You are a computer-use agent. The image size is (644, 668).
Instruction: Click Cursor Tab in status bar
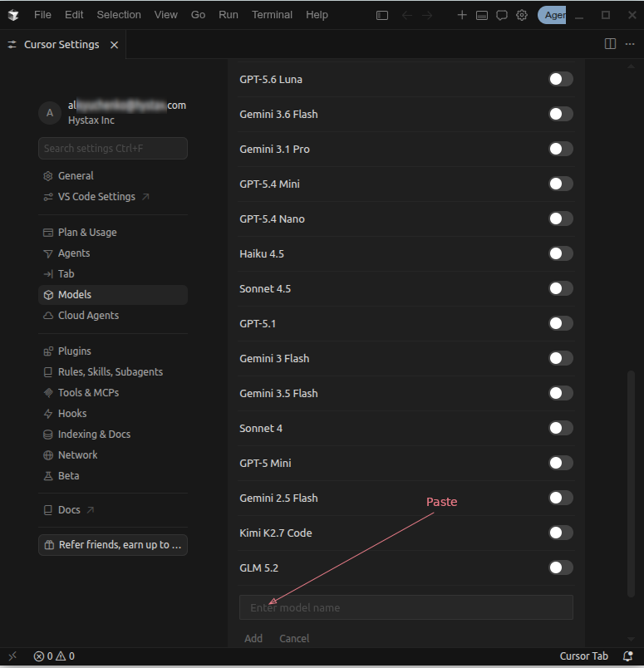coord(583,656)
